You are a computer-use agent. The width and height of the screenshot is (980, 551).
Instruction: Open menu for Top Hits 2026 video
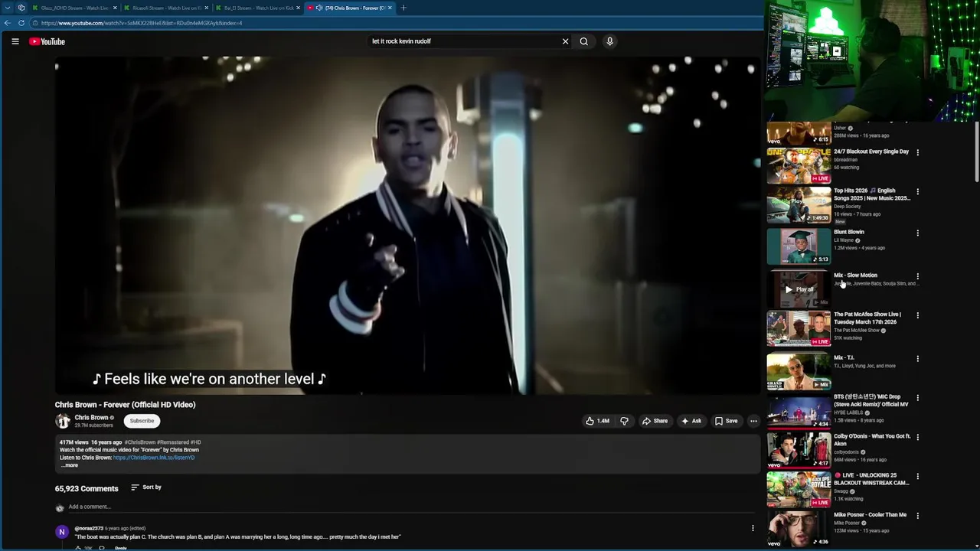coord(917,191)
